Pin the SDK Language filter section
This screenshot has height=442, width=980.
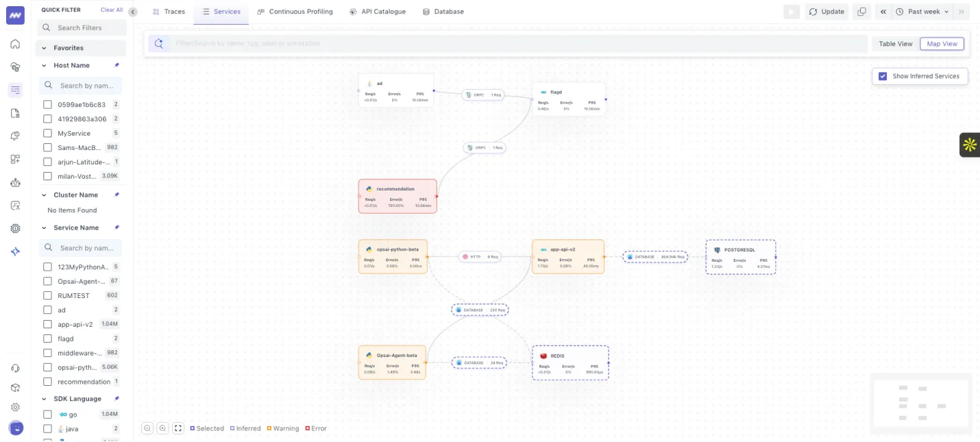pos(117,399)
